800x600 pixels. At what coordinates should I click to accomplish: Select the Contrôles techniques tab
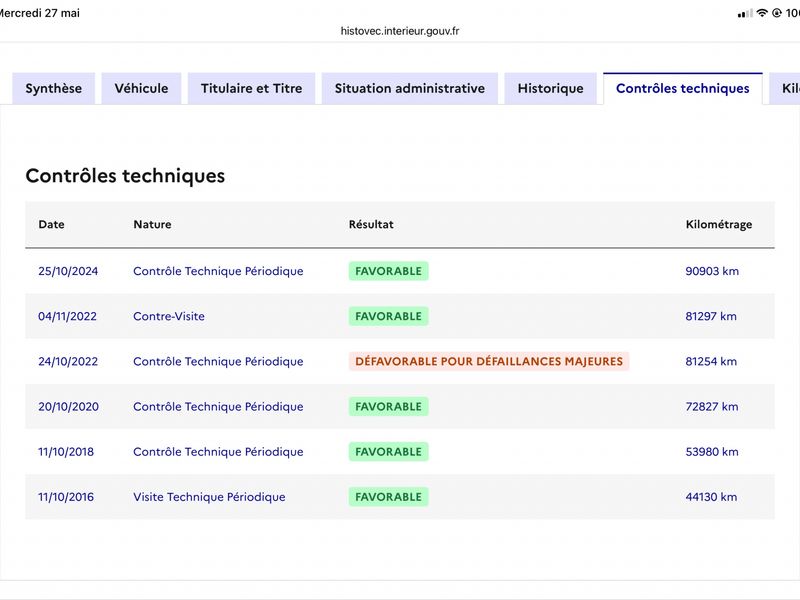(683, 88)
